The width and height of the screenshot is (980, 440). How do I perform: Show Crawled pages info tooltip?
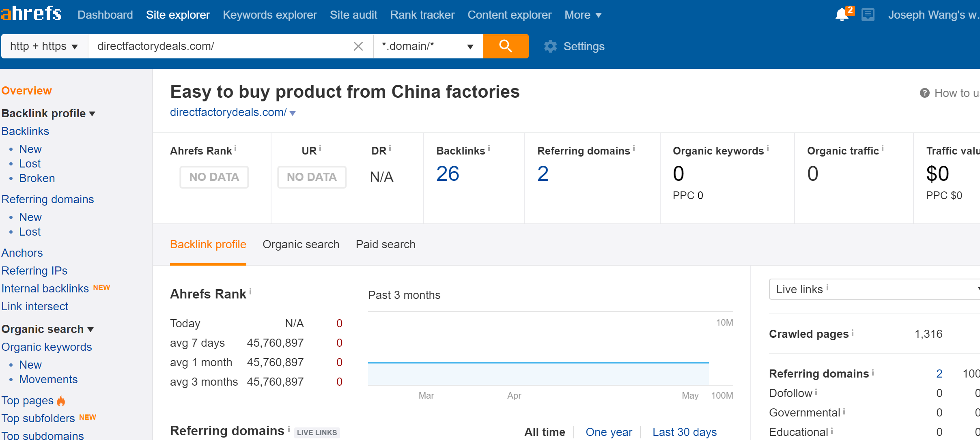coord(853,333)
